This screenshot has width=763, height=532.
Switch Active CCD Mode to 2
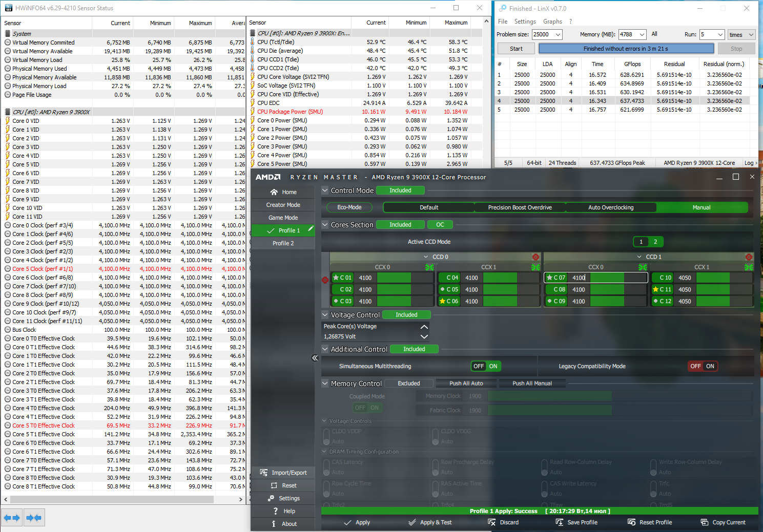[x=655, y=242]
